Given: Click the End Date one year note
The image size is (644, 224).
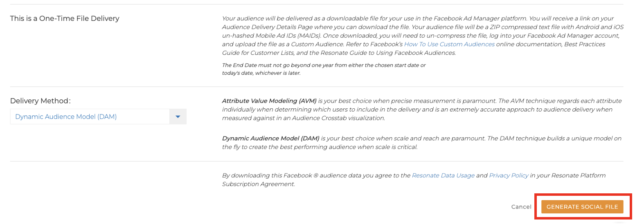Looking at the screenshot, I should [324, 69].
